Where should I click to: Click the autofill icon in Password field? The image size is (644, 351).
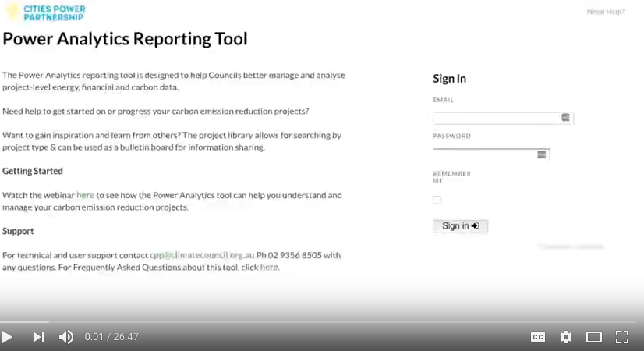(542, 154)
